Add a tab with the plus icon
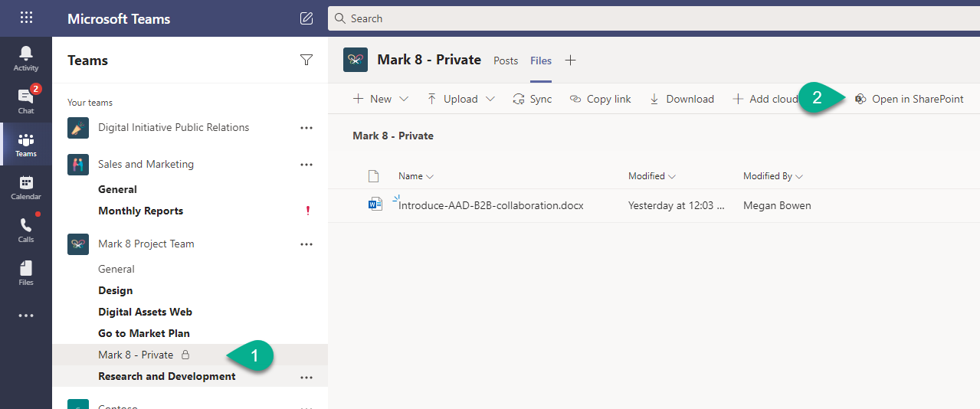The height and width of the screenshot is (409, 980). pyautogui.click(x=570, y=61)
